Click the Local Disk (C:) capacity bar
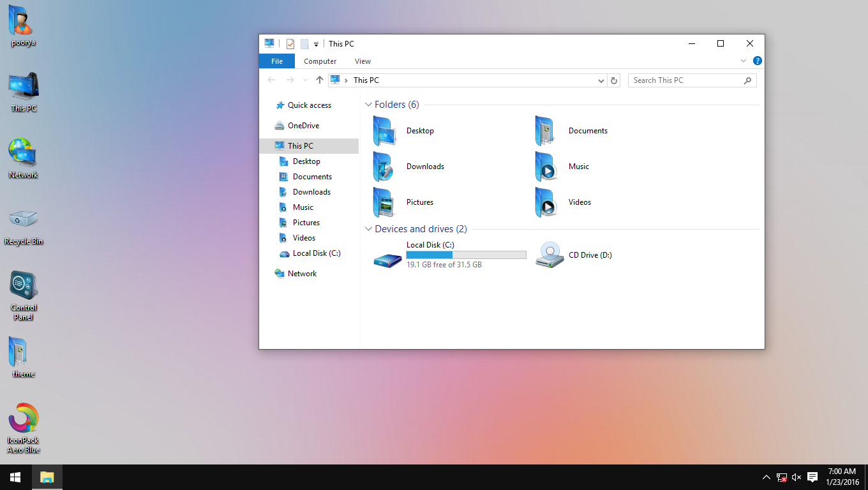 coord(466,255)
